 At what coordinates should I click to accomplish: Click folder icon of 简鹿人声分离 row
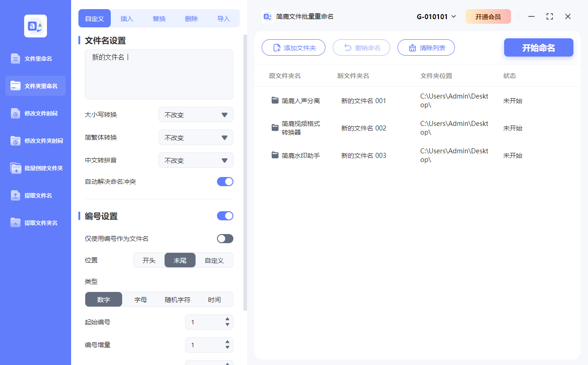pos(275,100)
